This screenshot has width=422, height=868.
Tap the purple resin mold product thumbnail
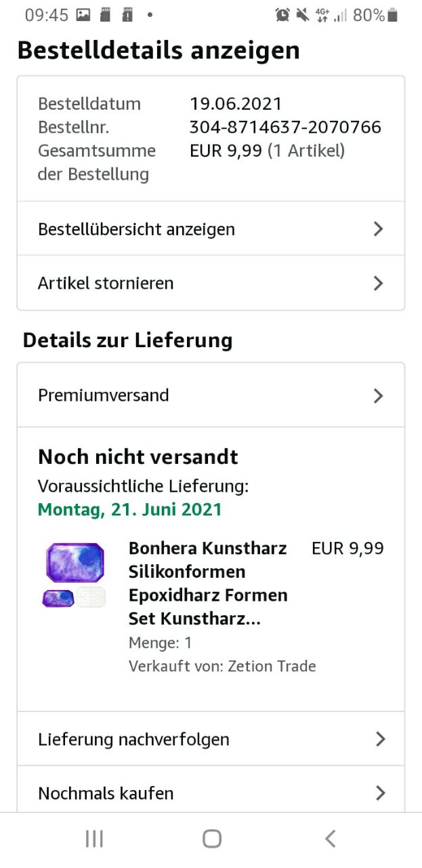[75, 575]
